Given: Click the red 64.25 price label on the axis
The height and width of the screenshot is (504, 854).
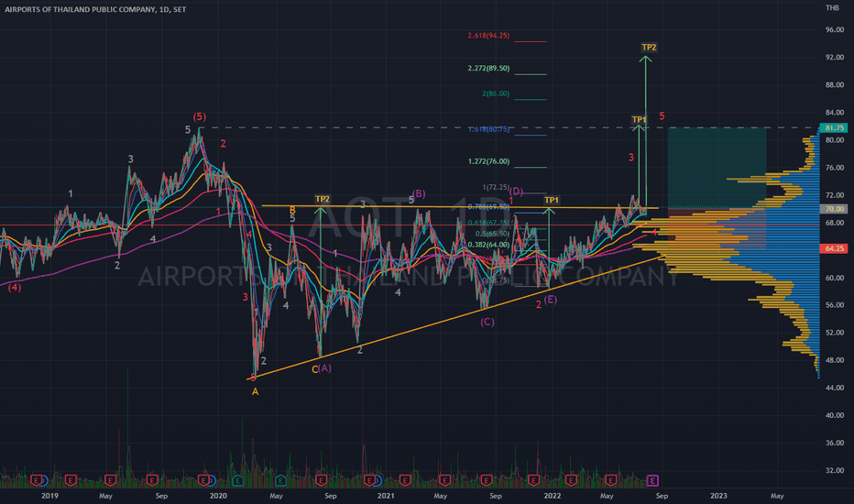Looking at the screenshot, I should [x=834, y=248].
